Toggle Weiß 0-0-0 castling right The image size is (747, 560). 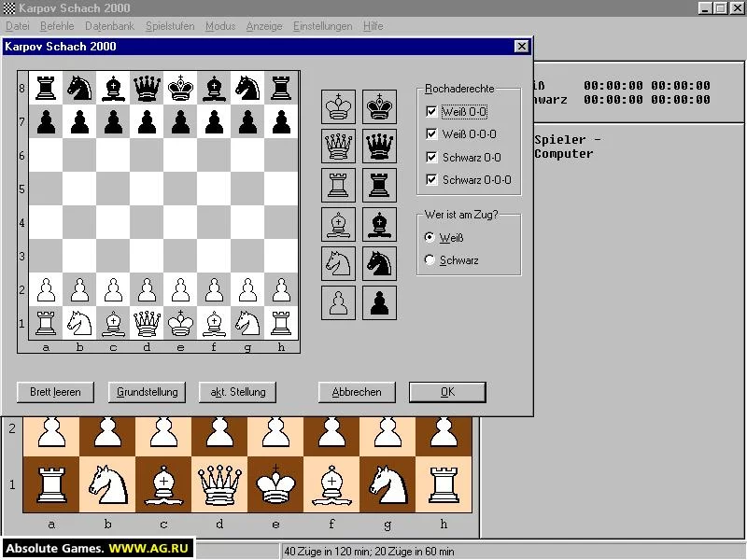point(461,134)
